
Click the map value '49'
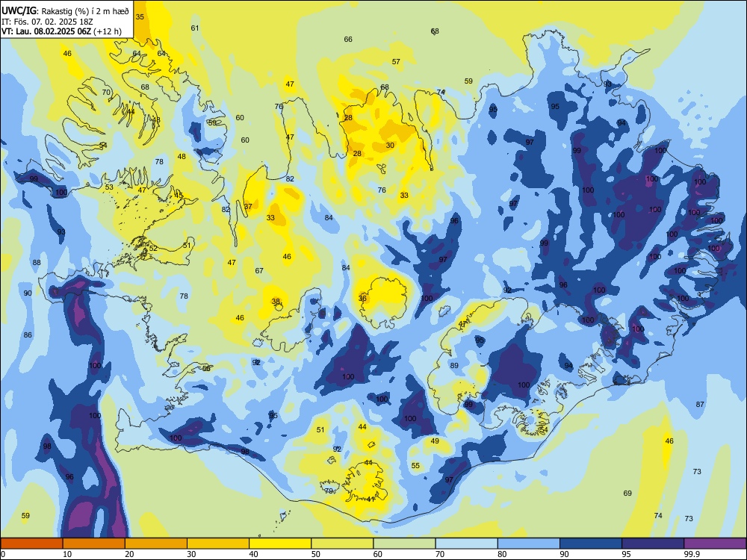tap(435, 441)
